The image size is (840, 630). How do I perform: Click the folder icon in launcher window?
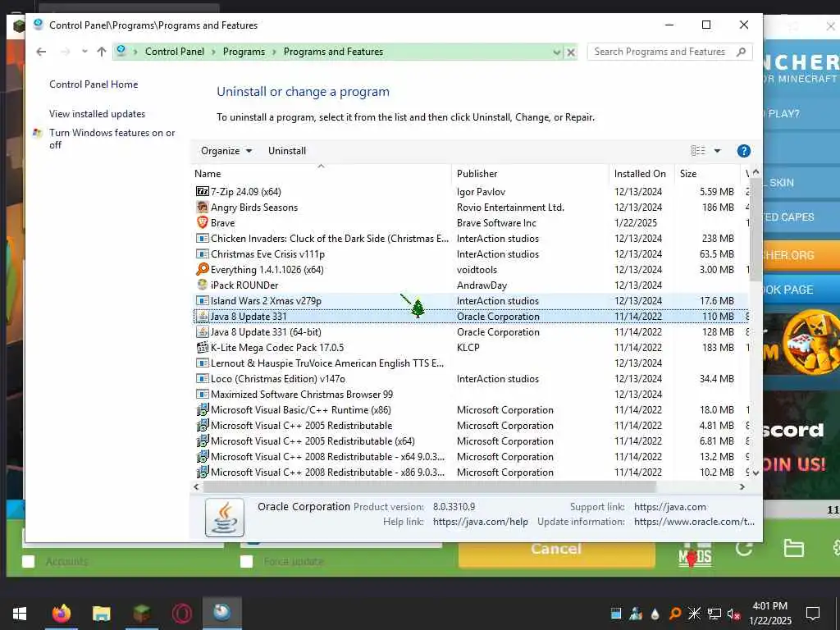pyautogui.click(x=793, y=549)
